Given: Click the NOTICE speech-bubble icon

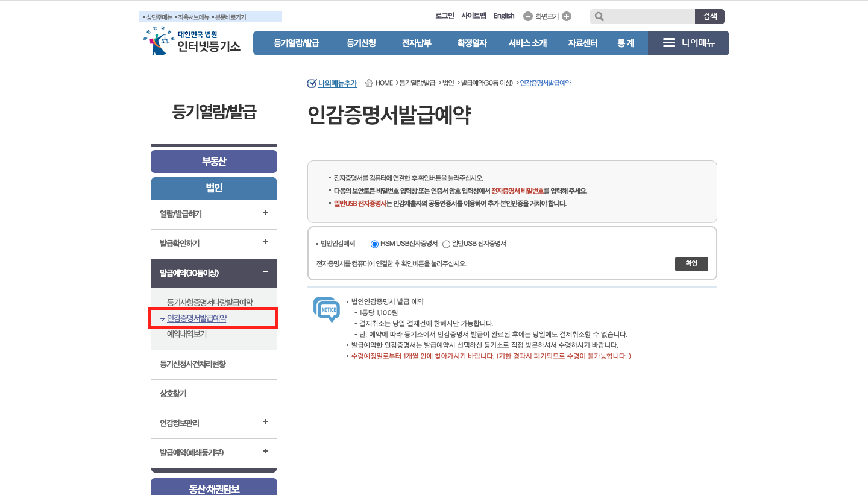Looking at the screenshot, I should pos(325,311).
